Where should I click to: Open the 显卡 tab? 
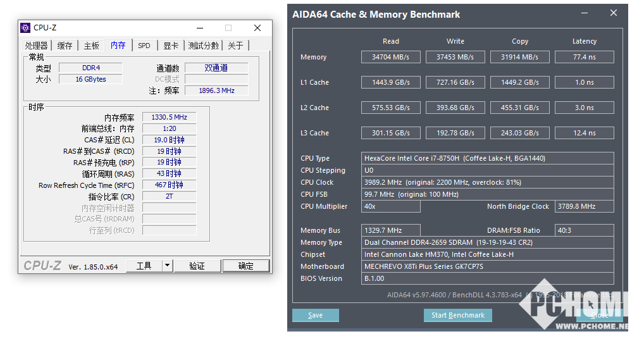pyautogui.click(x=171, y=46)
